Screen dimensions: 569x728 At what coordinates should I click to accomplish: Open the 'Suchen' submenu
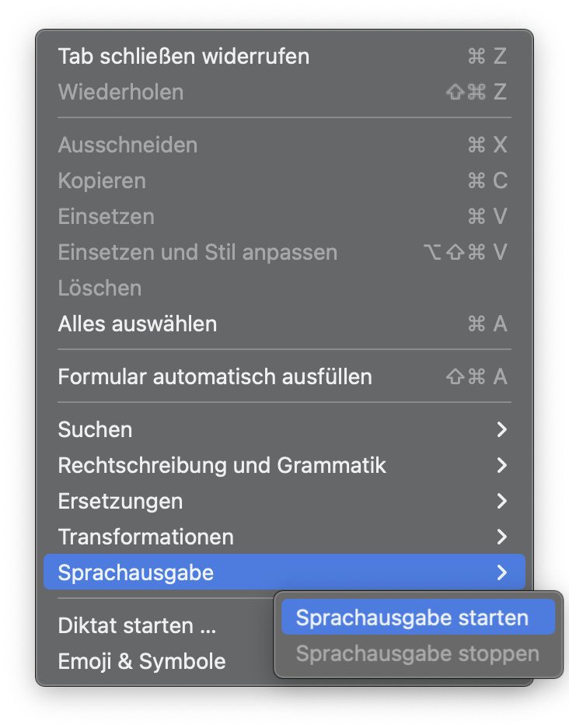coord(95,429)
